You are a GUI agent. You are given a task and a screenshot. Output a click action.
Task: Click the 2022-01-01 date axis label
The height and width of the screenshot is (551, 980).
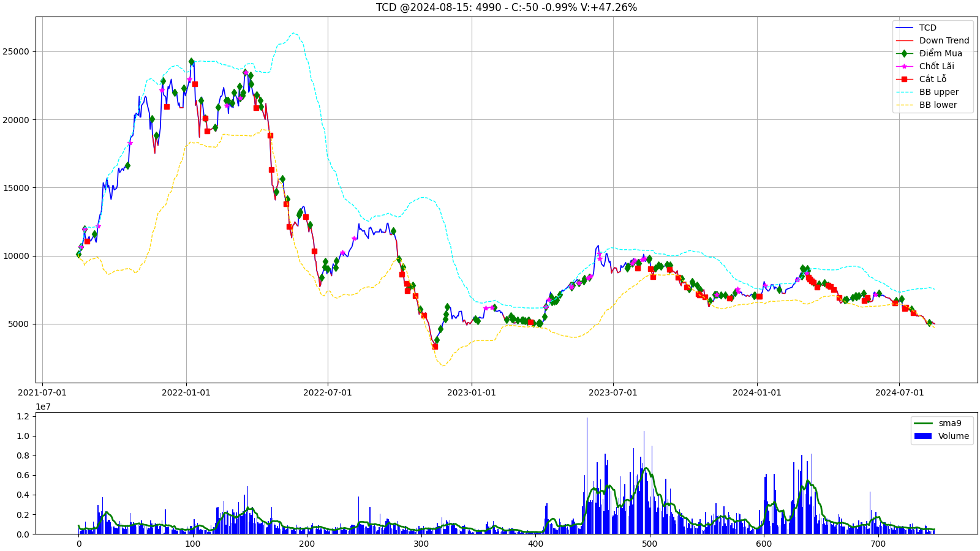(186, 392)
